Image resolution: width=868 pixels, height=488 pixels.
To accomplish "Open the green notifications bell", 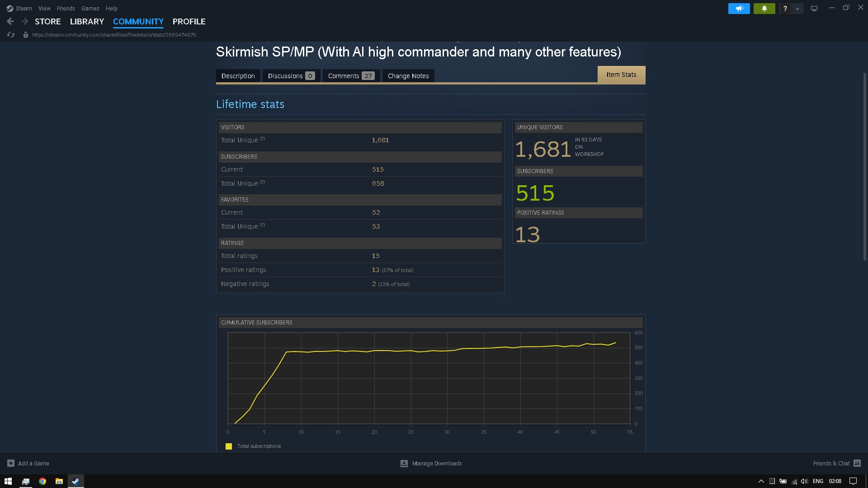I will (764, 9).
